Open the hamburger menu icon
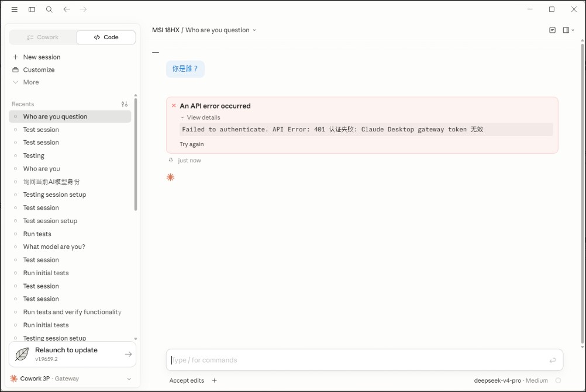This screenshot has width=586, height=392. click(x=14, y=9)
